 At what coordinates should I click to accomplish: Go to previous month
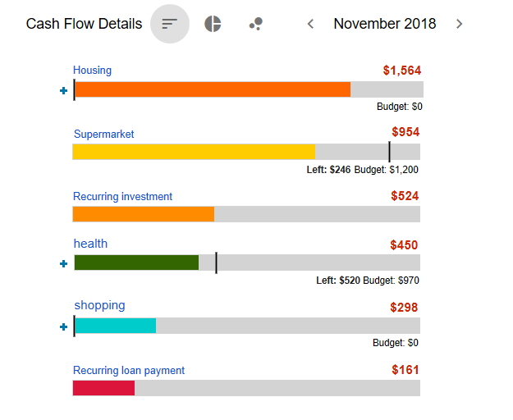310,24
